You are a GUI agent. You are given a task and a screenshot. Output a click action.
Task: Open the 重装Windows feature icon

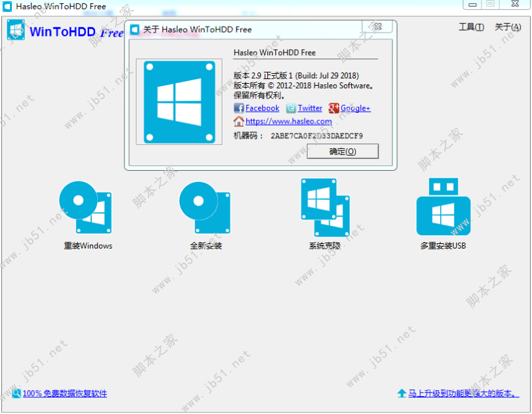86,206
